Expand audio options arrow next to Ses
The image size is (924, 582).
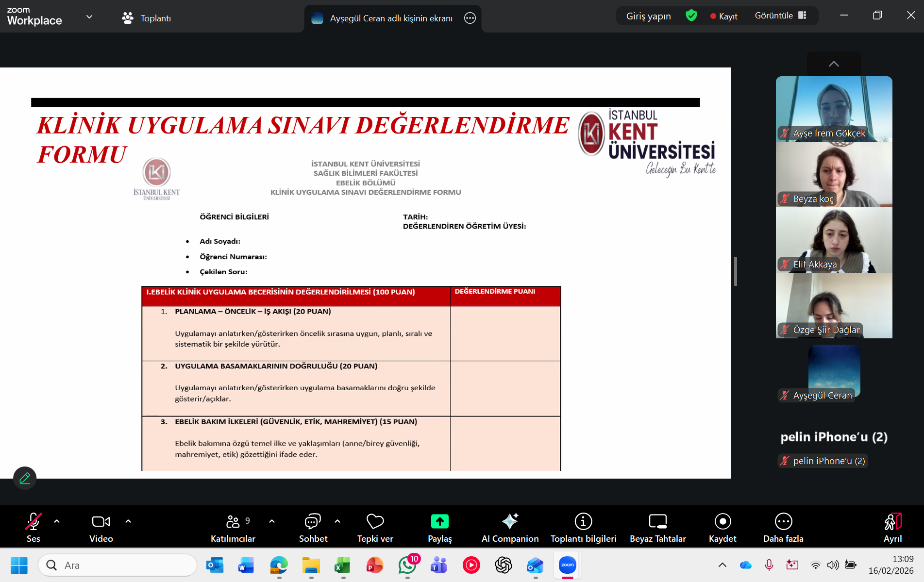point(57,521)
